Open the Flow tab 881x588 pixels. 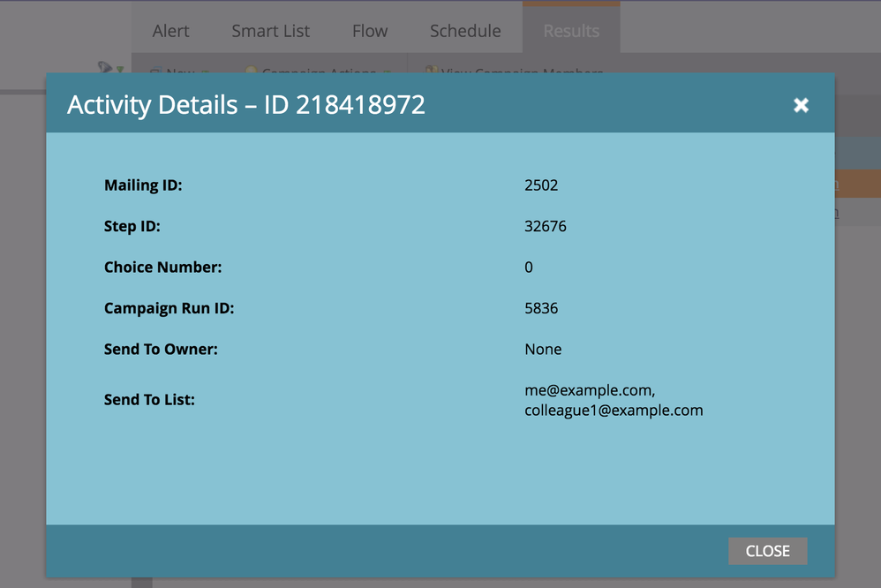click(370, 31)
